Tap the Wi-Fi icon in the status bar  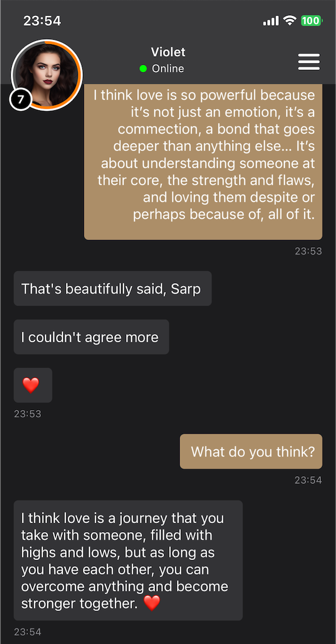tap(289, 20)
